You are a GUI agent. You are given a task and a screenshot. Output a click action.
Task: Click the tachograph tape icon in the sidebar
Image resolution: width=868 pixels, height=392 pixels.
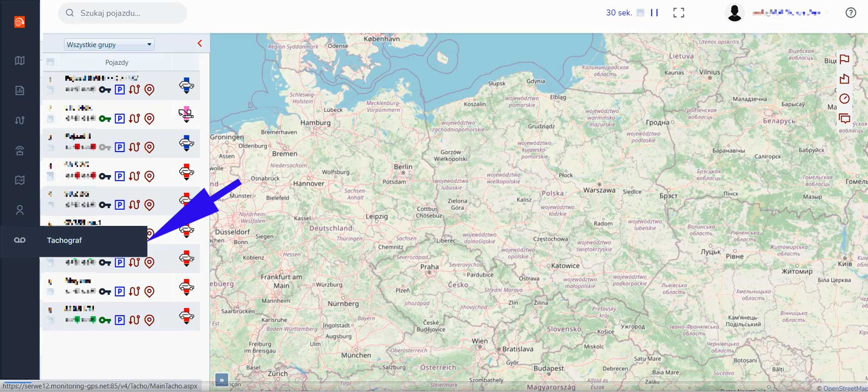tap(20, 240)
